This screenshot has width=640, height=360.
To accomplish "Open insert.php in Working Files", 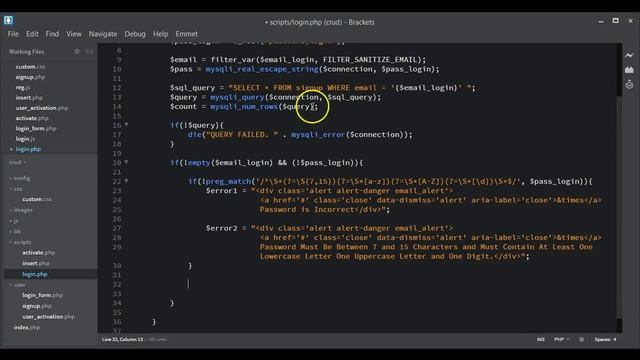I will click(x=29, y=98).
